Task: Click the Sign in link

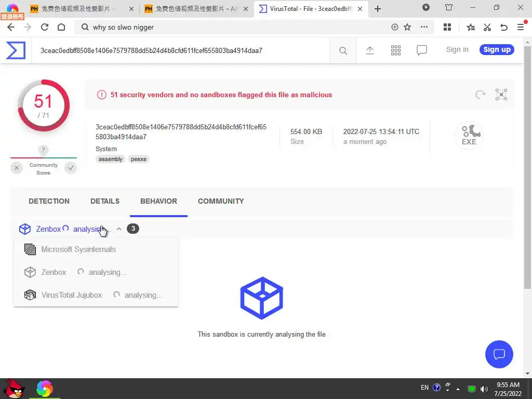Action: (457, 49)
